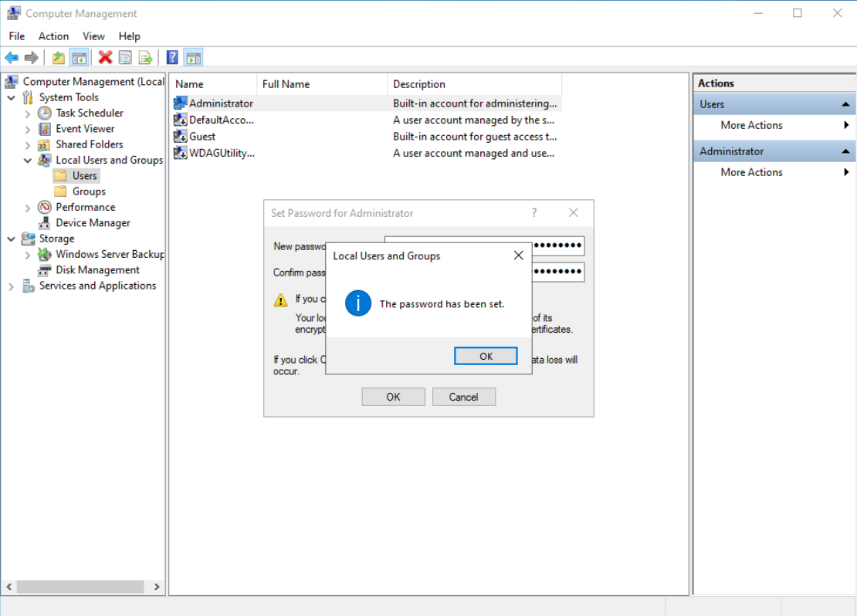857x616 pixels.
Task: Open More Actions submenu under Administrator
Action: 774,172
